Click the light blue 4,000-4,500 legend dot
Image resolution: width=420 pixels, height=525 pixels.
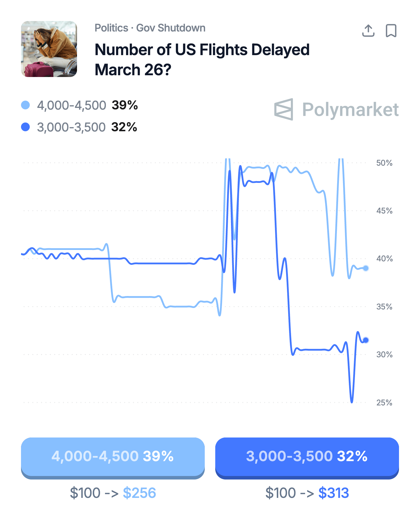click(26, 105)
